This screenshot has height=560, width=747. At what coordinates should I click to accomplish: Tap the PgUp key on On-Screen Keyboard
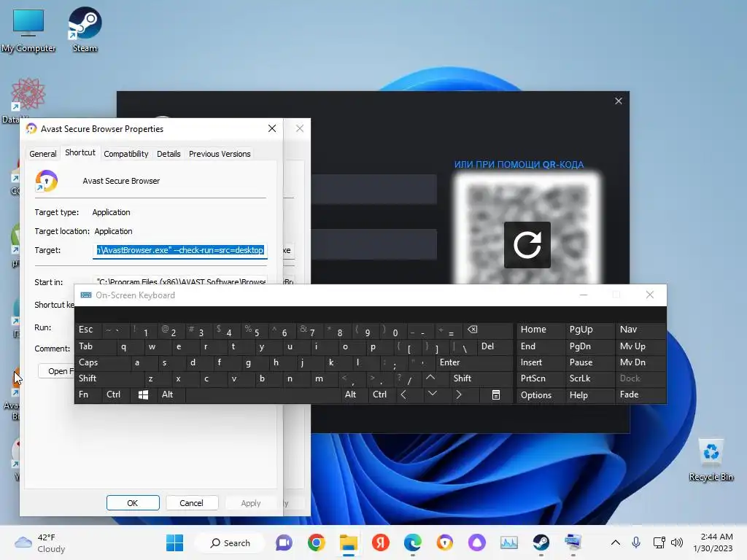(x=589, y=330)
